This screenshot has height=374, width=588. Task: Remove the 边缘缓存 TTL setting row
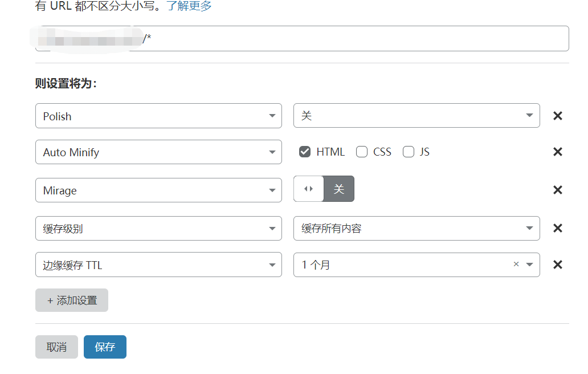point(558,265)
